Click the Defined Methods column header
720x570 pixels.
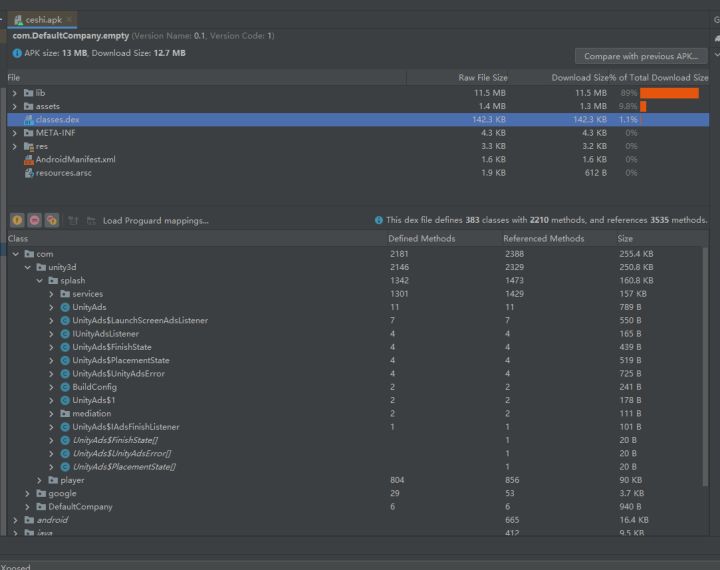(x=422, y=239)
